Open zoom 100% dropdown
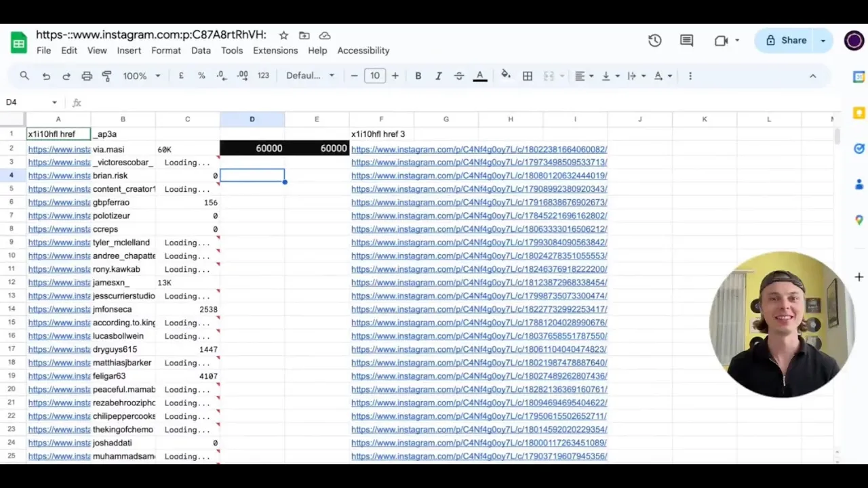The width and height of the screenshot is (868, 488). pyautogui.click(x=141, y=76)
